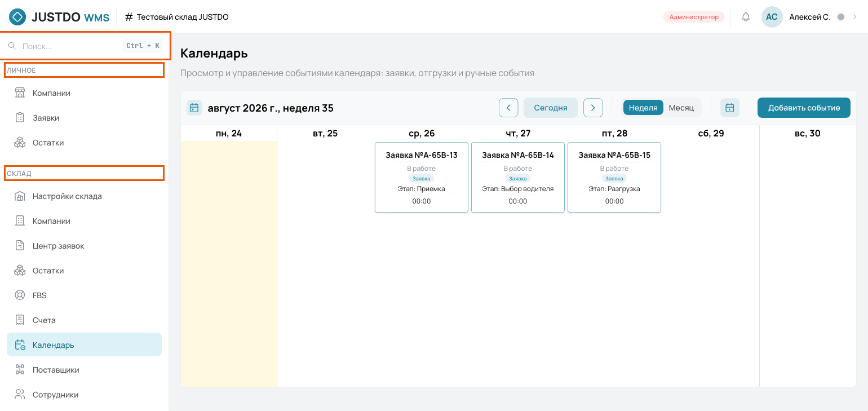Screen dimensions: 868x411
Task: Click the Этап: Разгрузка text
Action: pyautogui.click(x=614, y=189)
